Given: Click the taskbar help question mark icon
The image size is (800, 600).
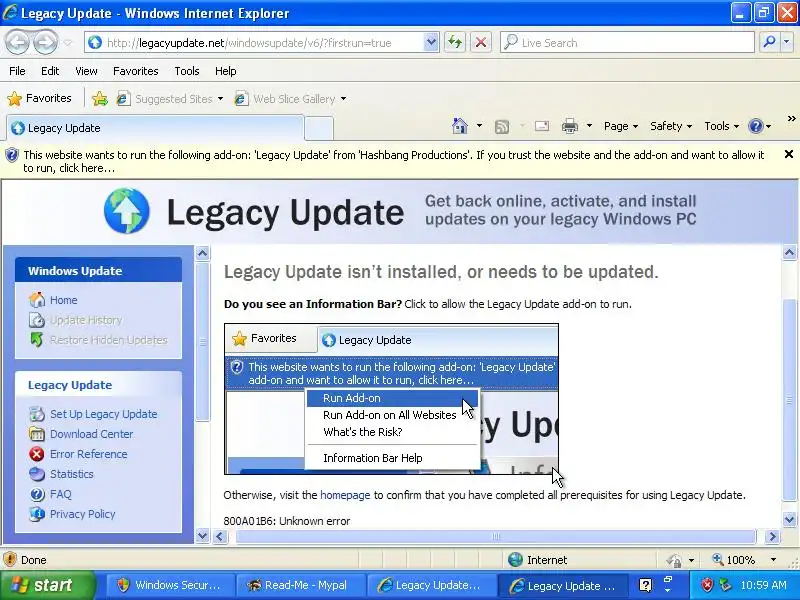Looking at the screenshot, I should click(645, 585).
